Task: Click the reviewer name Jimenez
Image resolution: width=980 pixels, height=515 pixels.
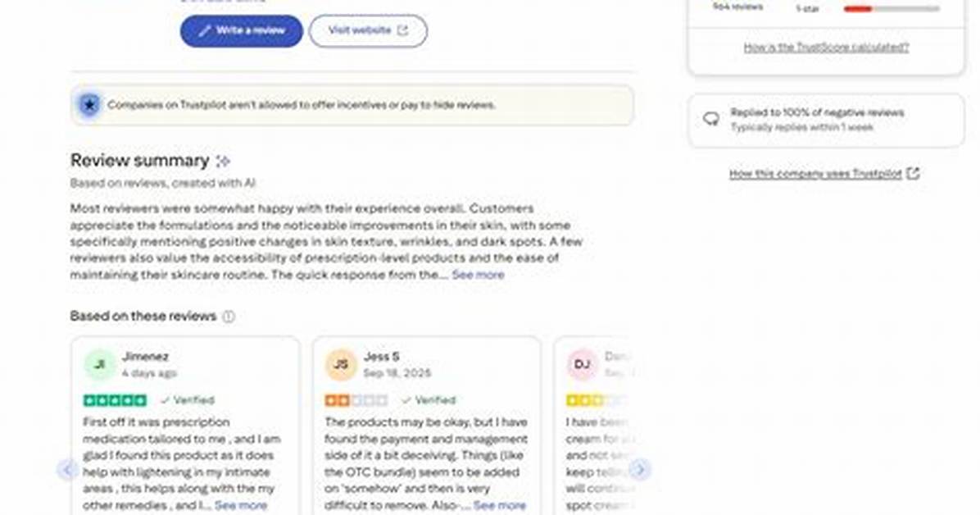Action: click(146, 357)
